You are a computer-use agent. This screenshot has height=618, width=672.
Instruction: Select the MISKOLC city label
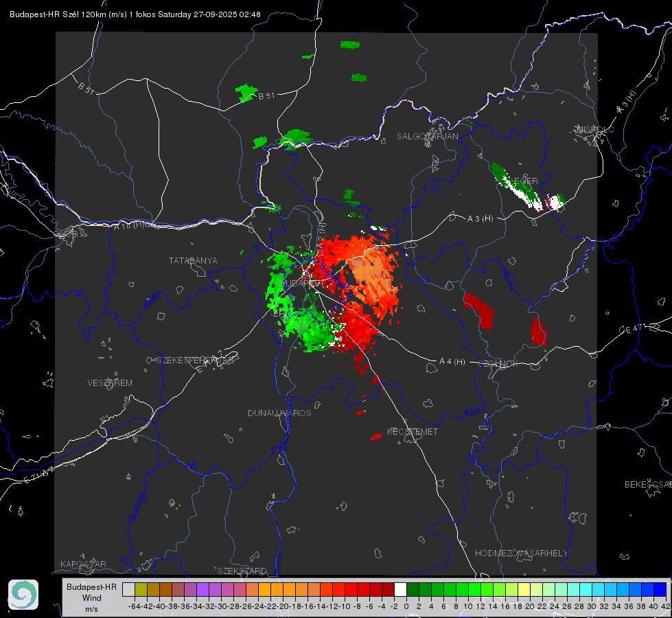tap(595, 129)
